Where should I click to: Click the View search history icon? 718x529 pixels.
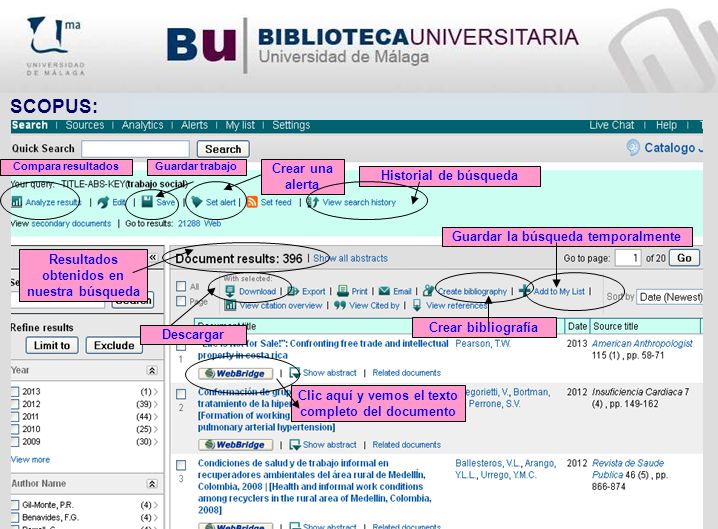[x=313, y=202]
